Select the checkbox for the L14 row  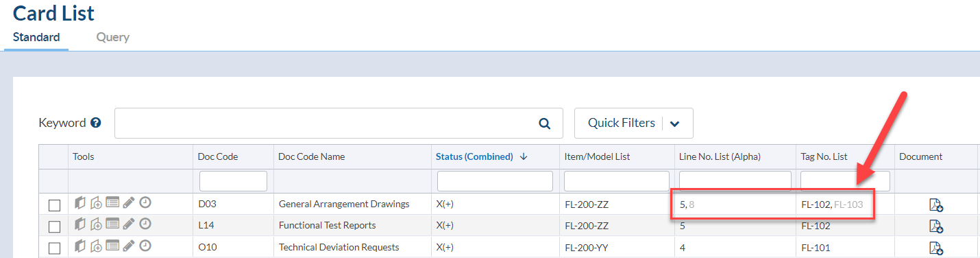tap(54, 226)
